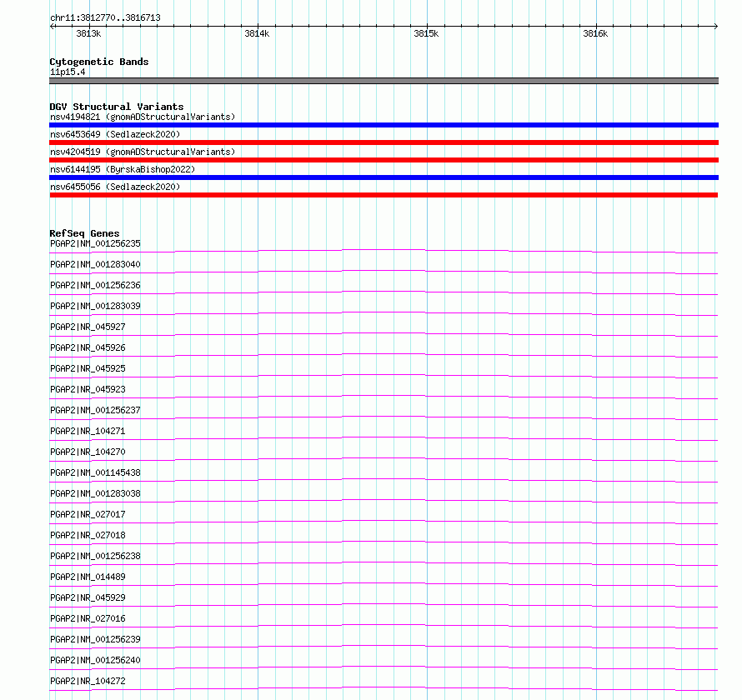Screen dimensions: 742x700
Task: Open transcript PGAP2|NM_001283040
Action: pos(95,264)
